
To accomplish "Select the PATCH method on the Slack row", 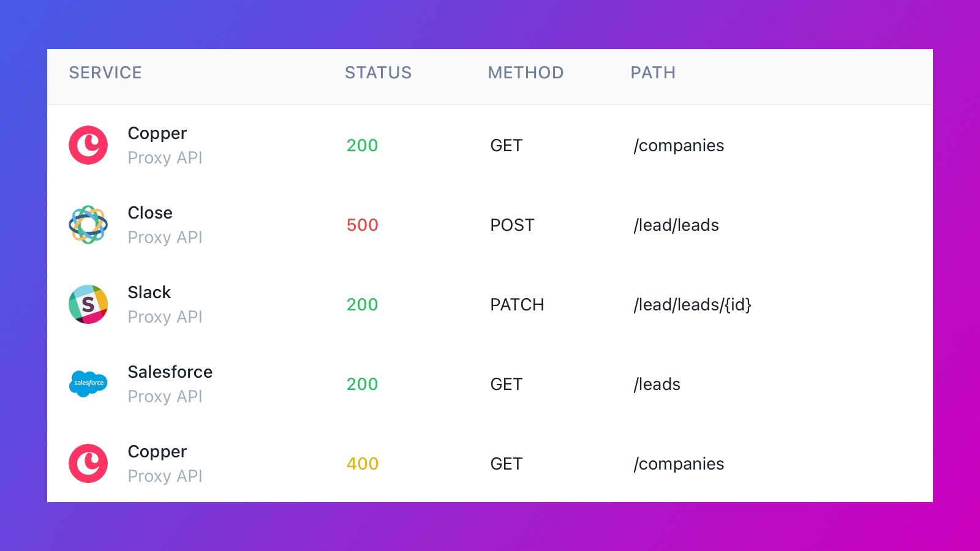I will [x=518, y=304].
